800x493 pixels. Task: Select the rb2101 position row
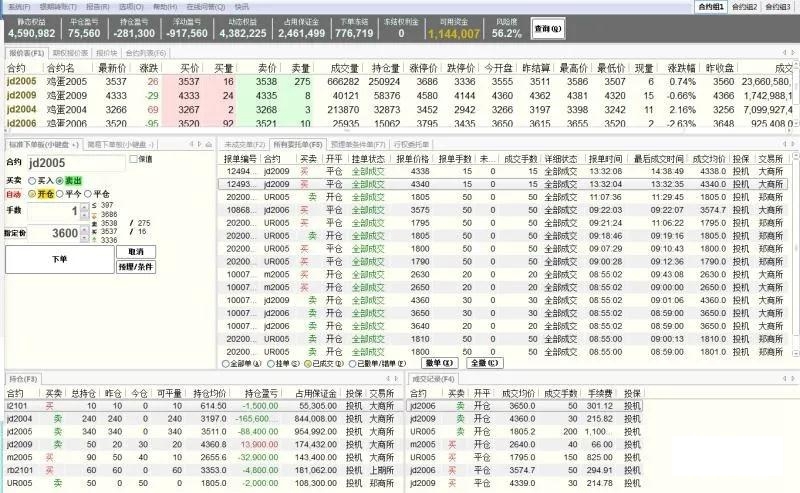[x=204, y=471]
